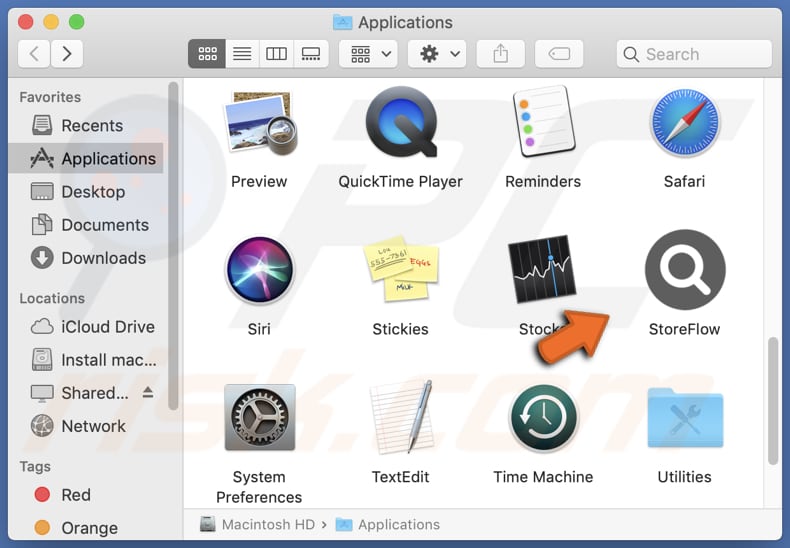Click in the Search field
Viewport: 790px width, 548px height.
tap(694, 54)
